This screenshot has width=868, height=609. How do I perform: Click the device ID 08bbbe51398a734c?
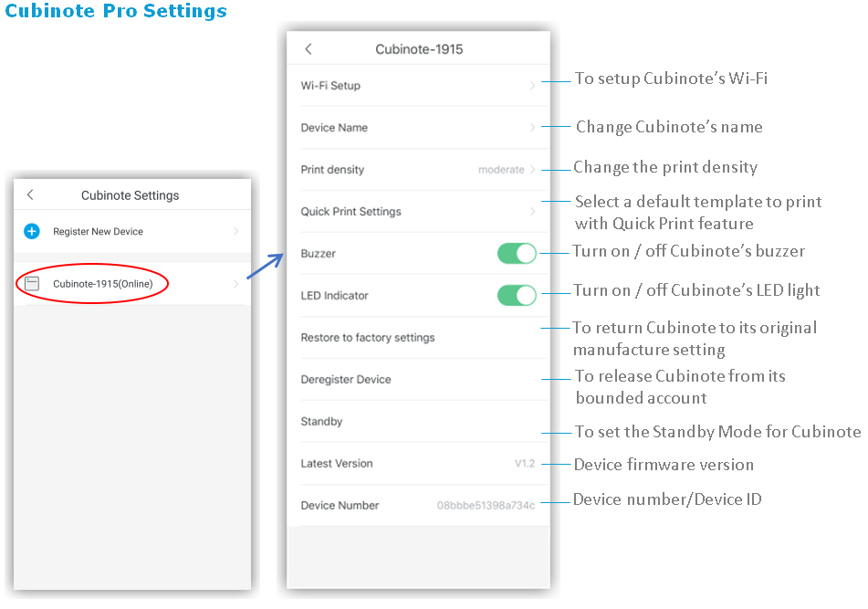click(486, 506)
